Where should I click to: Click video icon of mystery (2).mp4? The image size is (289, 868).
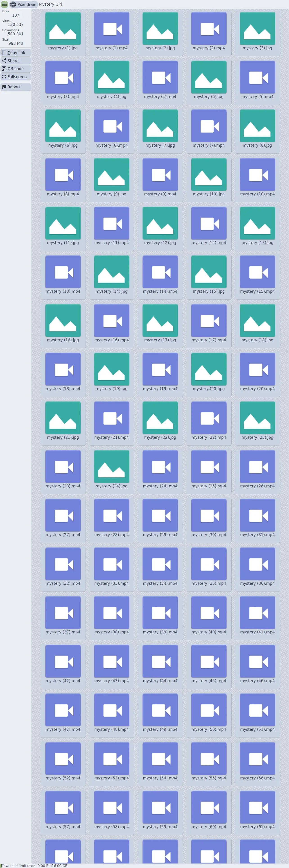click(x=209, y=29)
